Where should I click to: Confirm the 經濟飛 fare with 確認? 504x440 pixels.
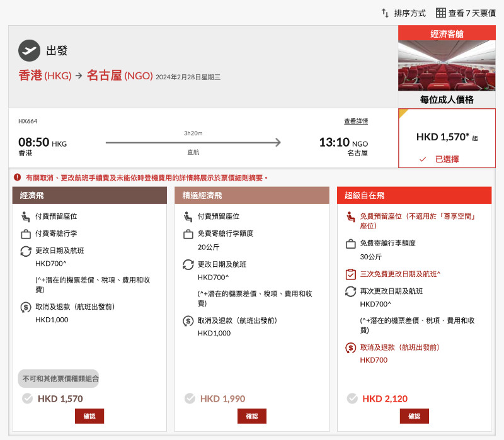click(89, 416)
